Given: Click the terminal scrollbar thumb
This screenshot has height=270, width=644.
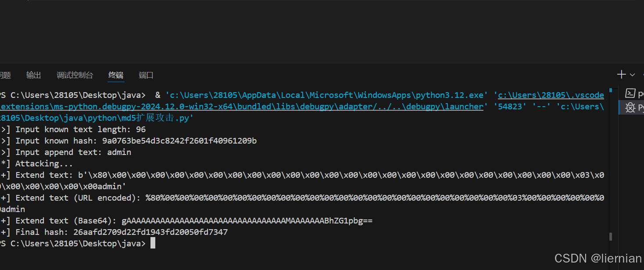Looking at the screenshot, I should pos(610,236).
